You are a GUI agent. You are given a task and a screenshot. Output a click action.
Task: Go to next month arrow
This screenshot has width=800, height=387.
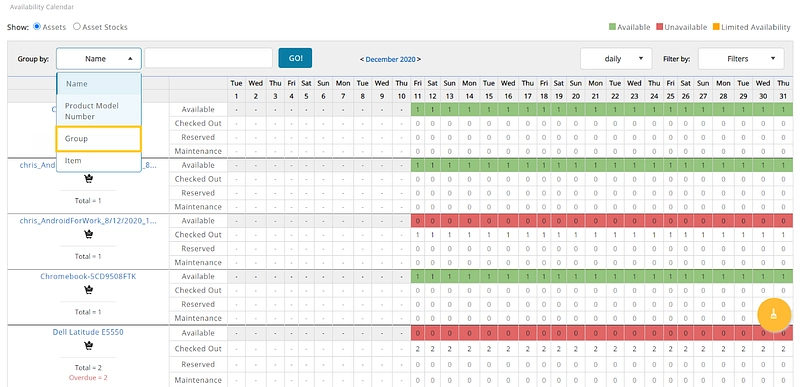tap(419, 59)
